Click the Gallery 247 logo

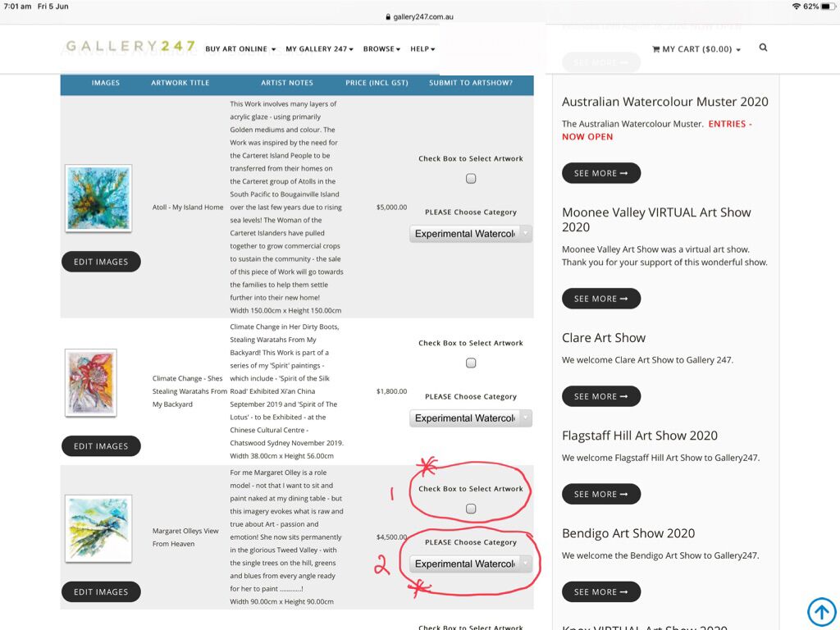pyautogui.click(x=130, y=47)
